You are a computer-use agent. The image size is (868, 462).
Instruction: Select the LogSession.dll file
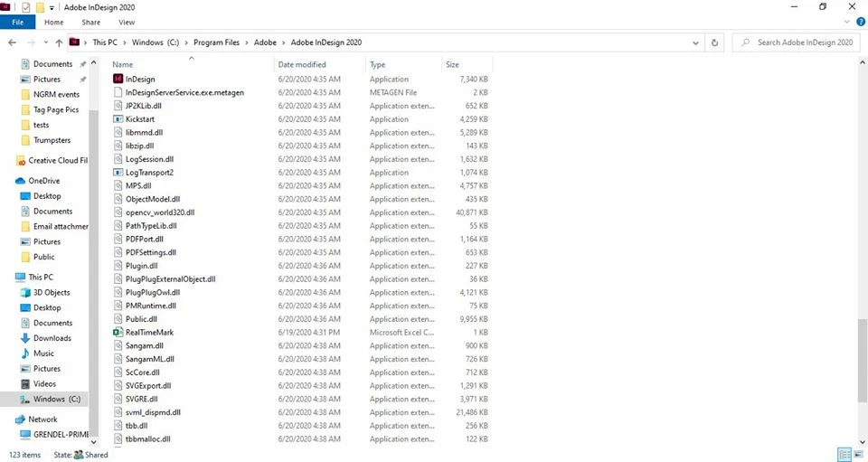point(149,159)
